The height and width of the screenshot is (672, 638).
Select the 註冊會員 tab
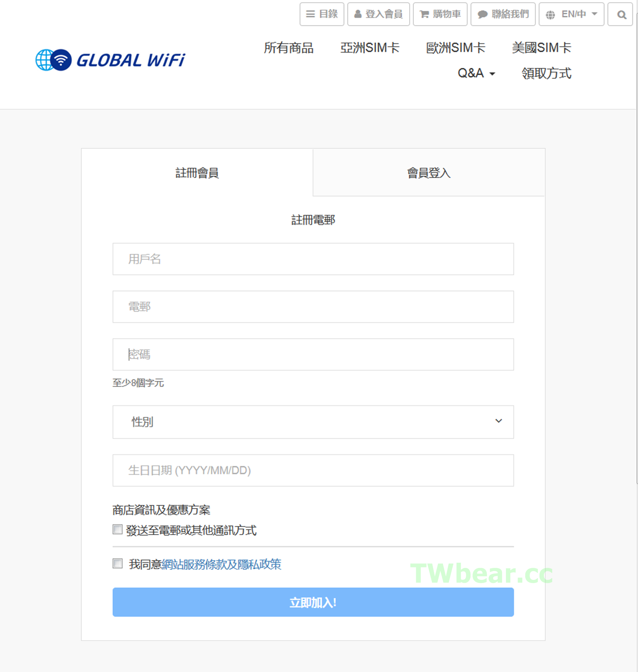pyautogui.click(x=197, y=173)
